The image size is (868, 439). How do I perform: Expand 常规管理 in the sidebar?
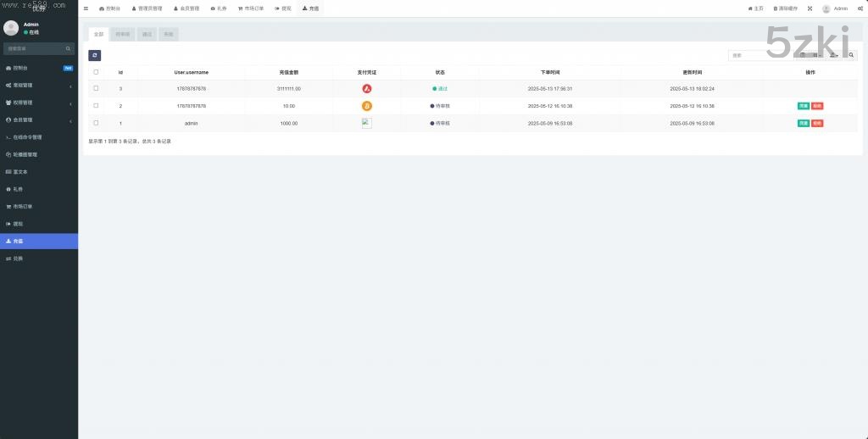click(x=38, y=86)
